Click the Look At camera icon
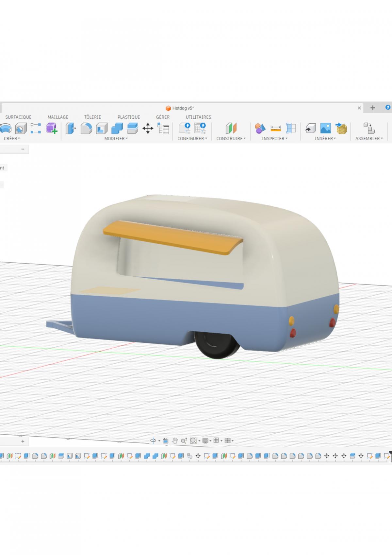 click(x=166, y=441)
